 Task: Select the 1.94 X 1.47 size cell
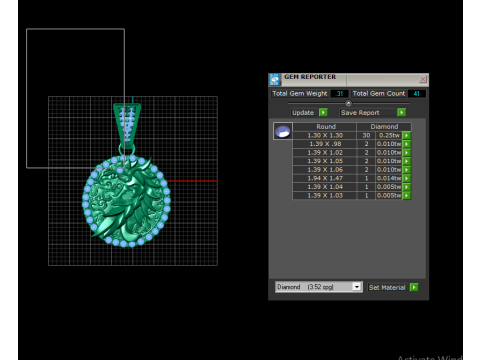(x=325, y=178)
